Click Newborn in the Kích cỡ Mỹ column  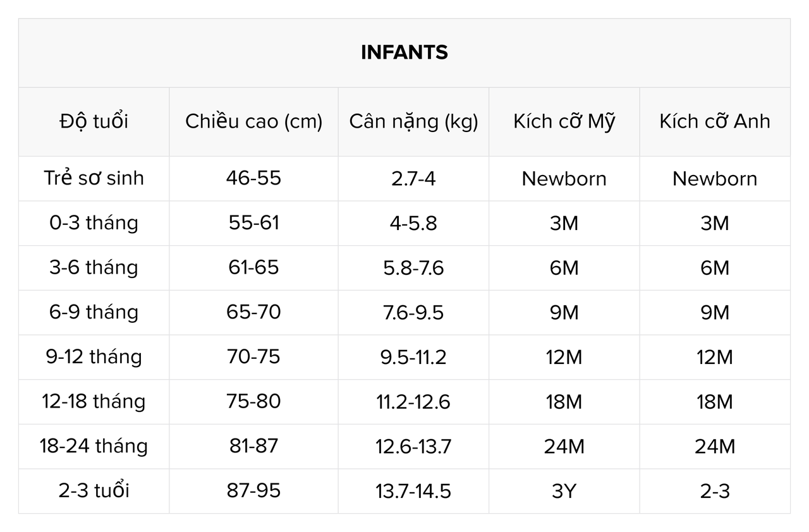coord(564,179)
